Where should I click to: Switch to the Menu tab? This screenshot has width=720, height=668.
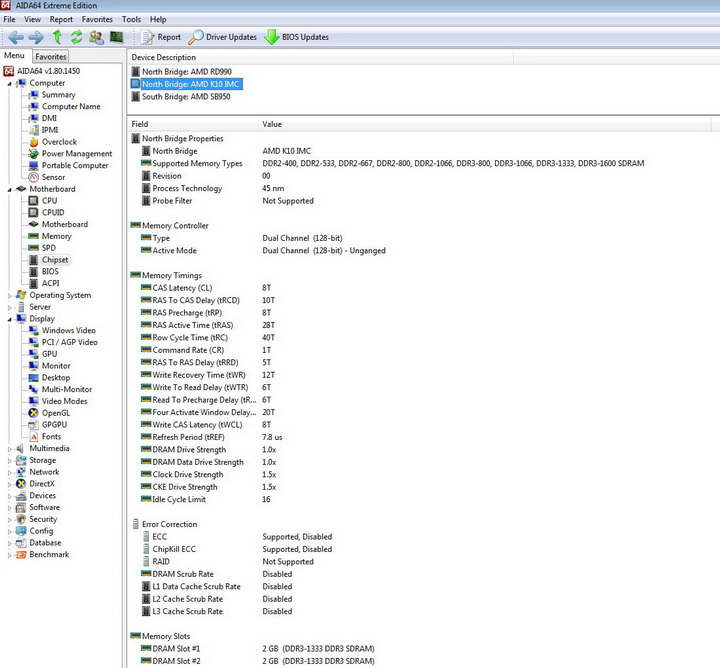click(x=14, y=56)
